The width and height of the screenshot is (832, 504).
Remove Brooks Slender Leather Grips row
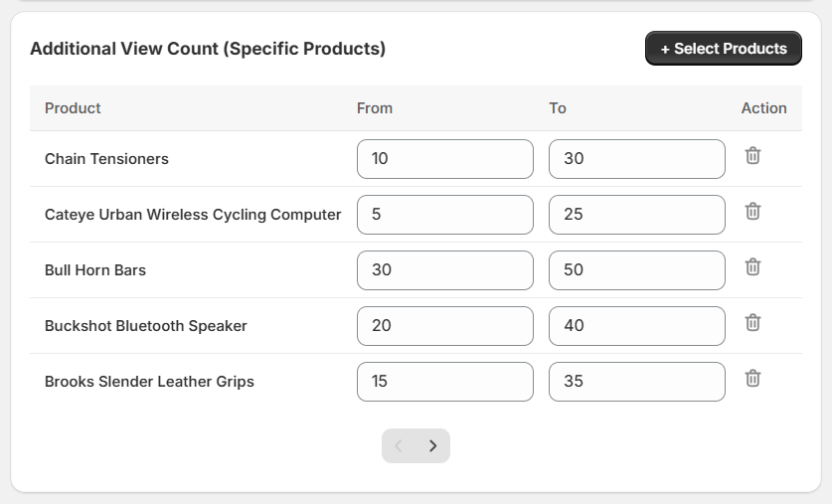[x=753, y=379]
